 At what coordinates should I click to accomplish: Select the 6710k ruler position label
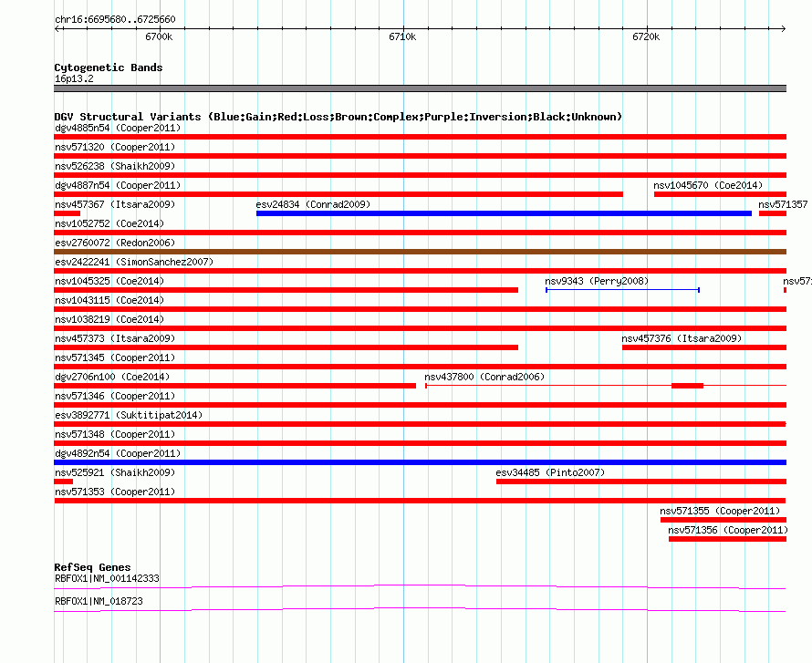coord(402,36)
